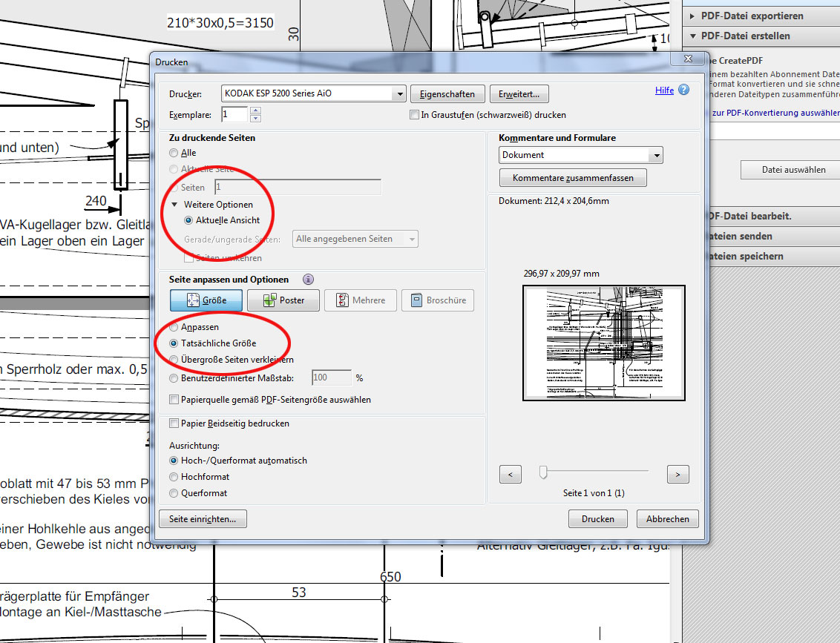Check Papier Beidseitig bedrucken
The image size is (840, 643).
[x=174, y=423]
